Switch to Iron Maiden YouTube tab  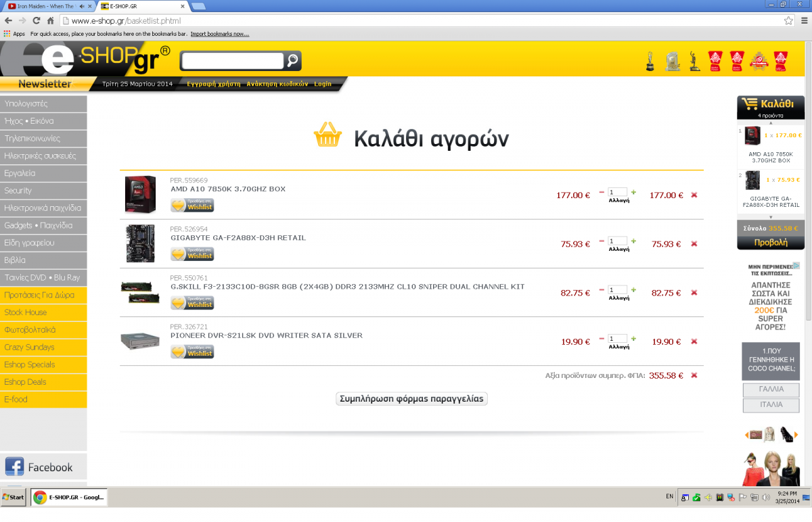(47, 6)
